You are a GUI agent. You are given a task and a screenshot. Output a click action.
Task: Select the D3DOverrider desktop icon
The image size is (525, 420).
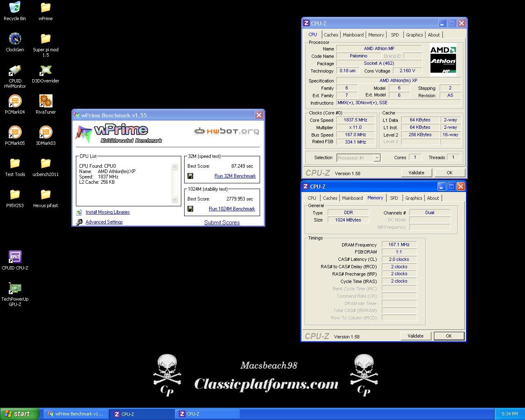click(46, 70)
